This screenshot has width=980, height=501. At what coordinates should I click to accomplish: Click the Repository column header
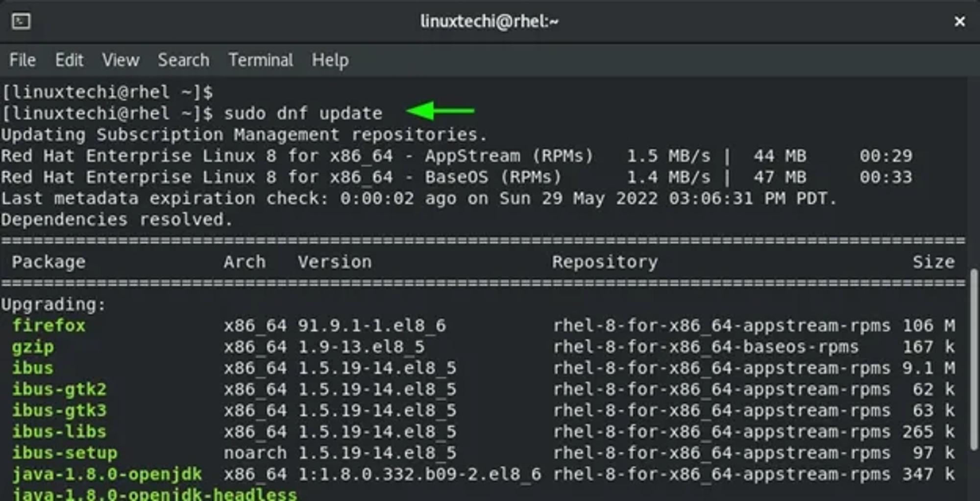(x=605, y=262)
